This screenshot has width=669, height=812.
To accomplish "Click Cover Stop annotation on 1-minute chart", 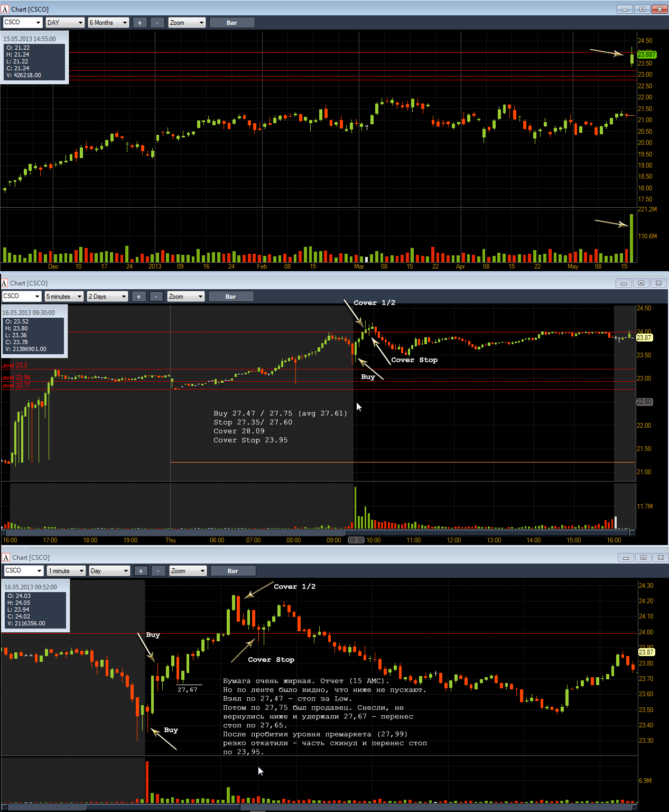I will [271, 660].
